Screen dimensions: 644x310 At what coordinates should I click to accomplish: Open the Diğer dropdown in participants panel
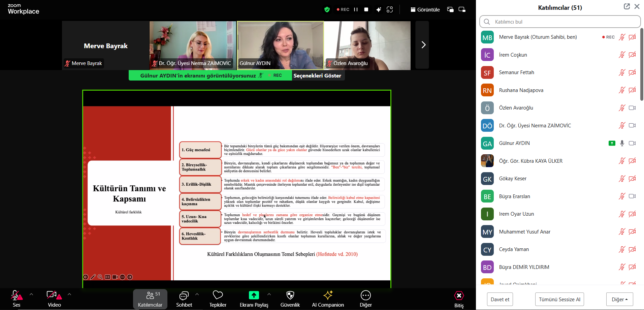tap(619, 299)
